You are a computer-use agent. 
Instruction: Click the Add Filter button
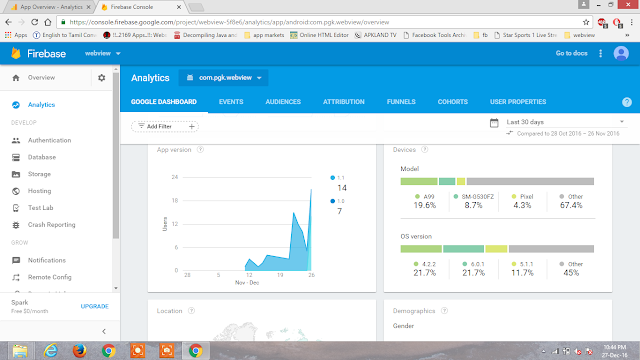tap(165, 127)
